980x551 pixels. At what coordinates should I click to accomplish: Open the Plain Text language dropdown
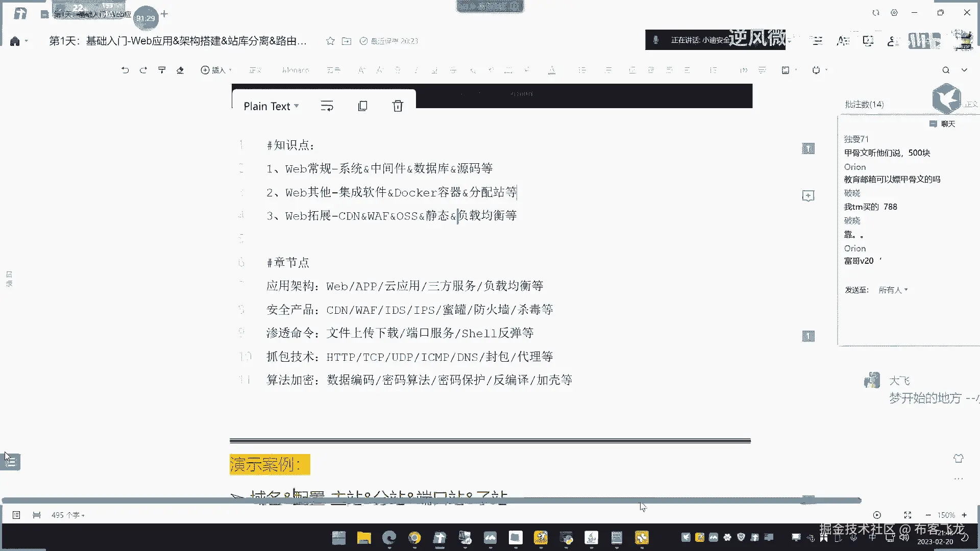(x=271, y=106)
